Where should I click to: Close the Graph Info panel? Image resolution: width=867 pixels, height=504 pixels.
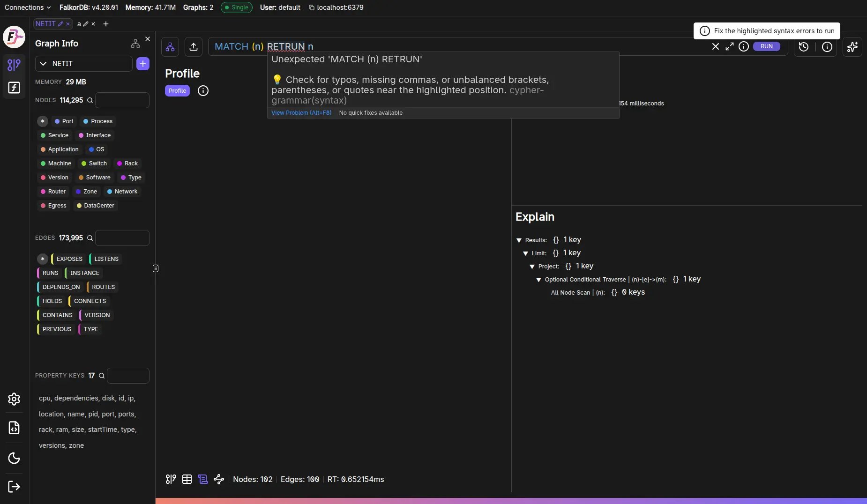coord(148,39)
